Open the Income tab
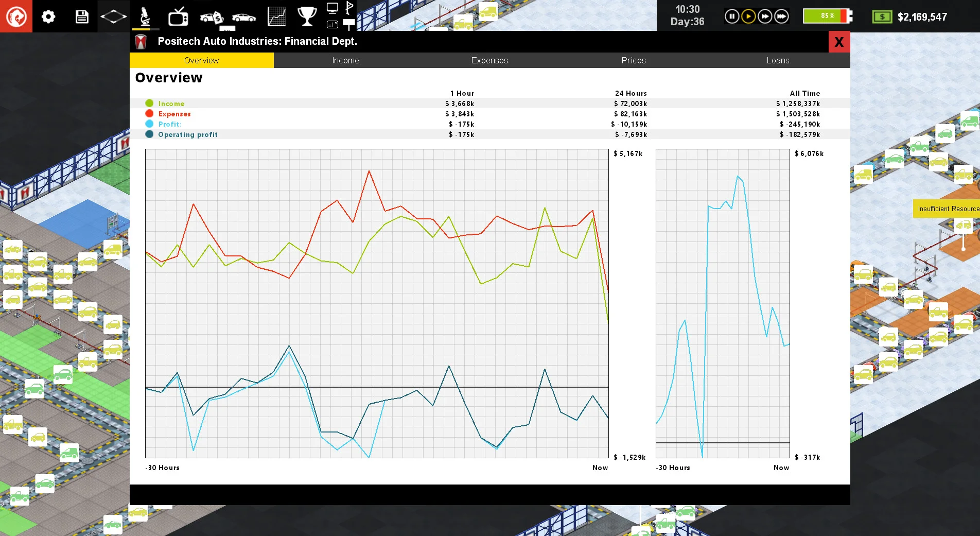The height and width of the screenshot is (536, 980). pyautogui.click(x=345, y=60)
